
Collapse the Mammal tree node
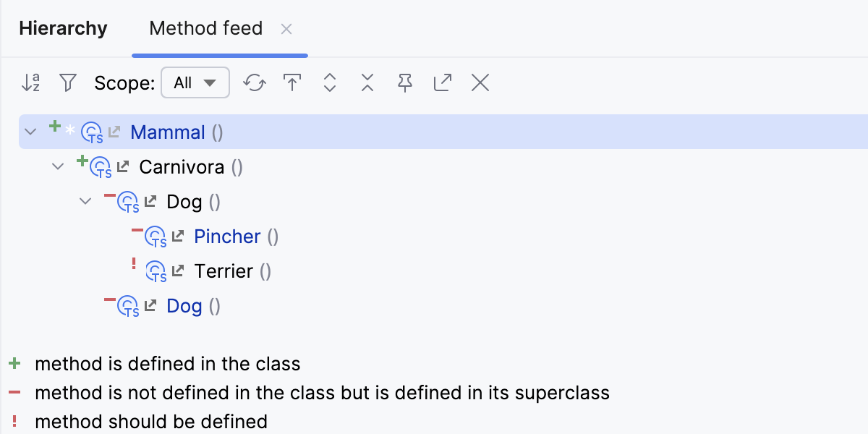(30, 132)
